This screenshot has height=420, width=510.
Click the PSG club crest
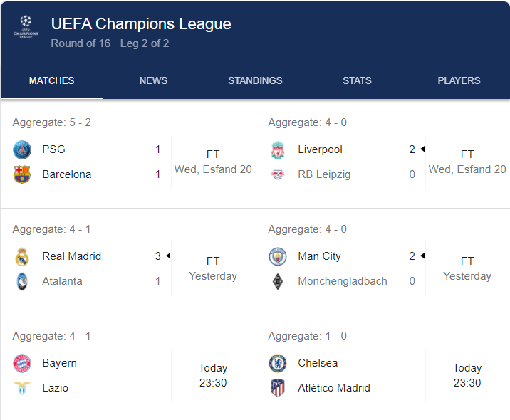pos(22,149)
